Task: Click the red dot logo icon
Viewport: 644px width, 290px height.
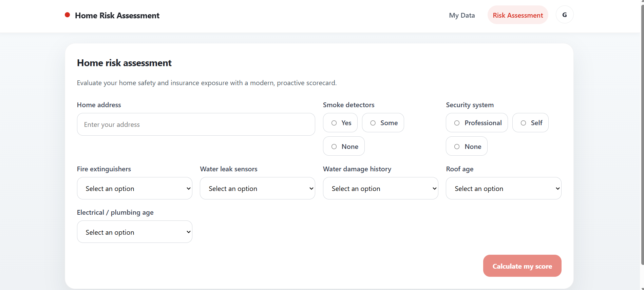Action: point(68,15)
